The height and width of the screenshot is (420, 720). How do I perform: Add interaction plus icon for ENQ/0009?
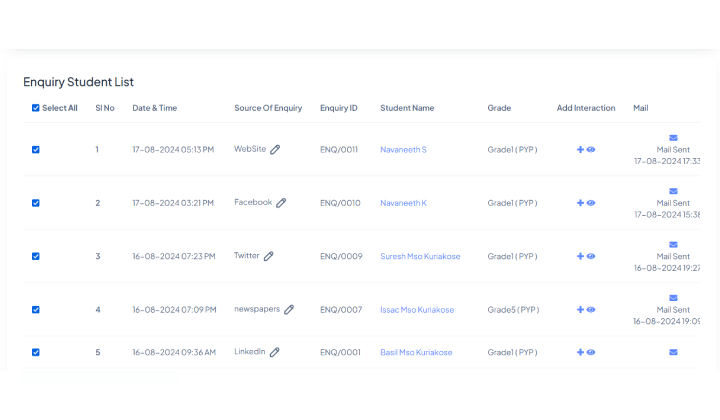click(580, 256)
